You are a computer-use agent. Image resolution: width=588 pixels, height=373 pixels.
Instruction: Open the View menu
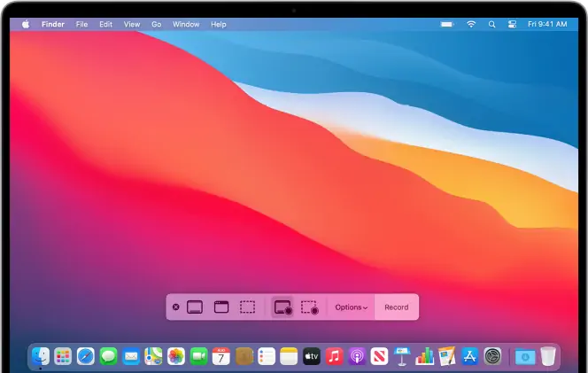pos(132,25)
